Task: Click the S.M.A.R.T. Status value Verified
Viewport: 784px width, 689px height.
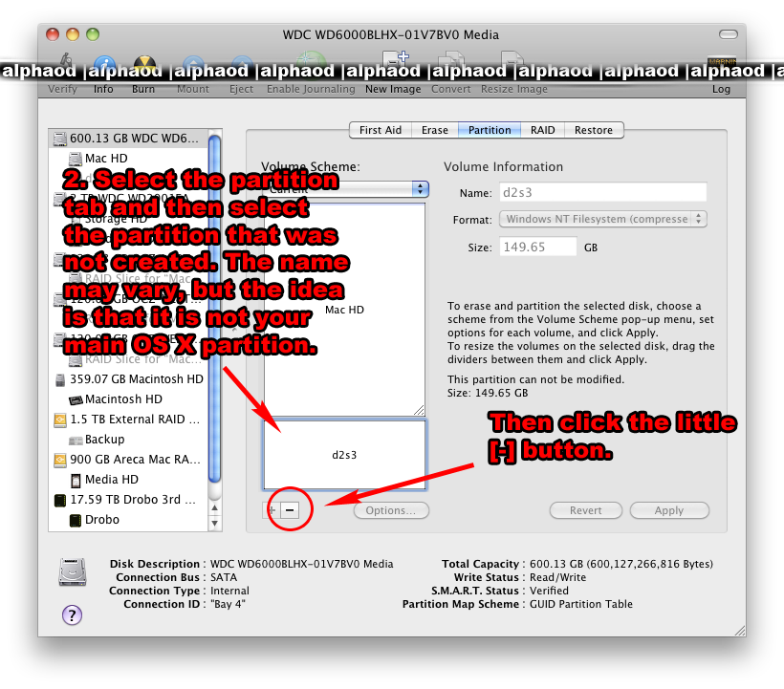Action: [x=549, y=591]
